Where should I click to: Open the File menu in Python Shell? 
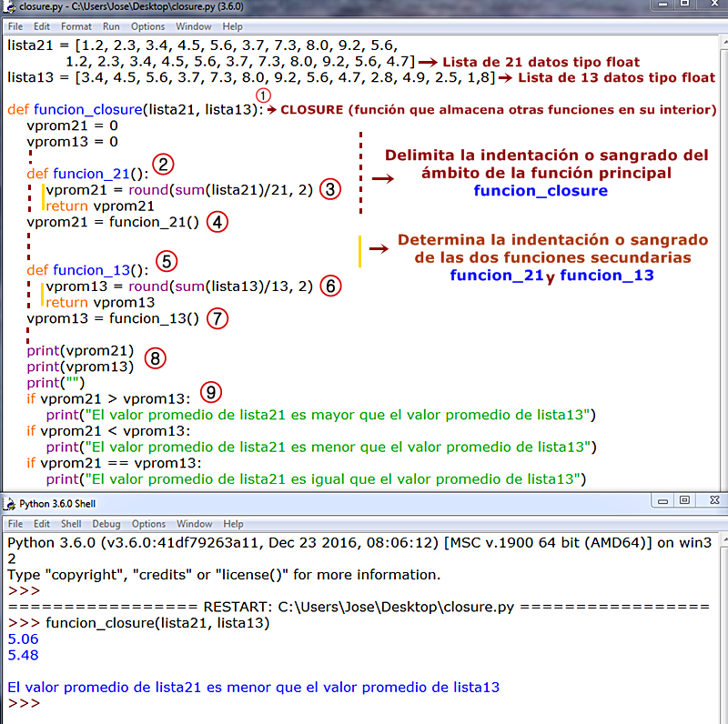point(15,524)
